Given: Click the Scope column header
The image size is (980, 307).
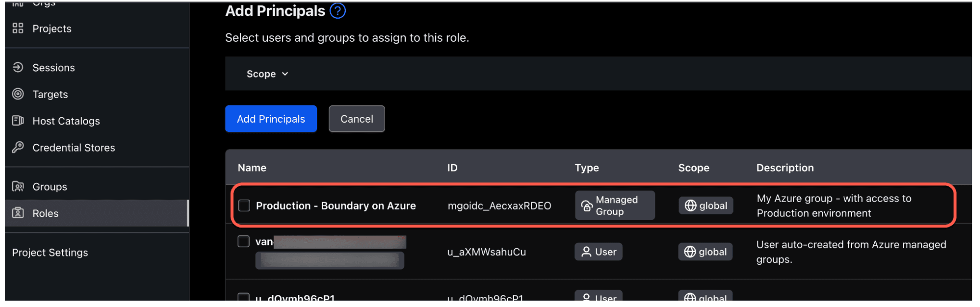Looking at the screenshot, I should tap(693, 168).
